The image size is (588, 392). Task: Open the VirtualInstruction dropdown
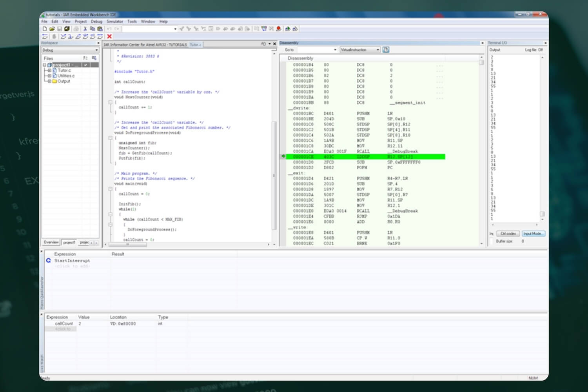378,50
